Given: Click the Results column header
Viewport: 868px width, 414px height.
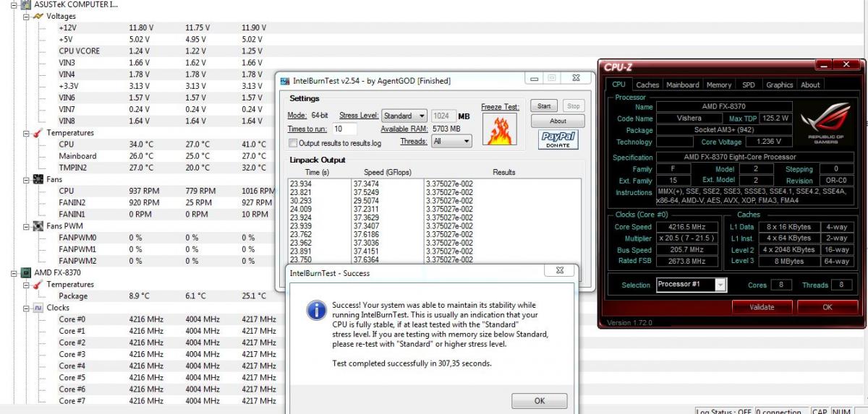Looking at the screenshot, I should pyautogui.click(x=504, y=172).
